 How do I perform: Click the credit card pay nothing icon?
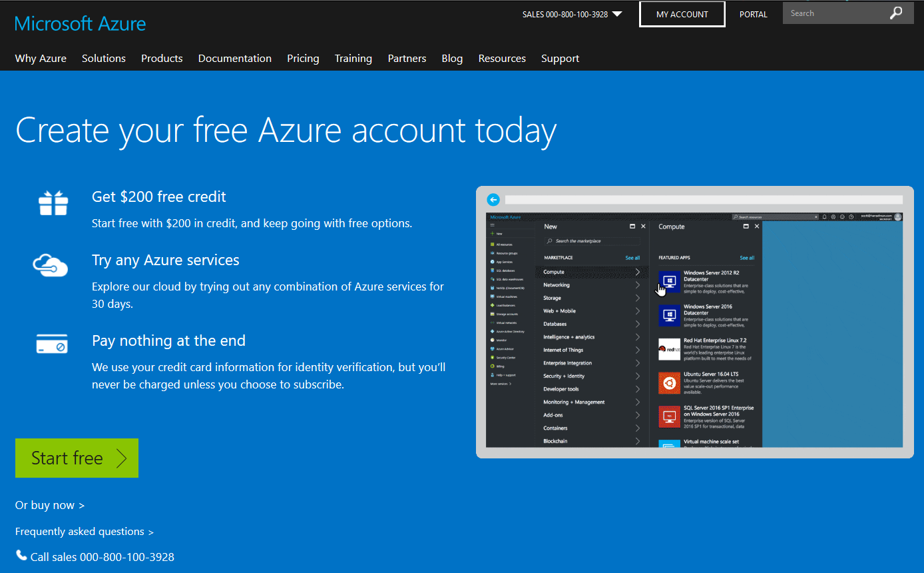click(52, 343)
